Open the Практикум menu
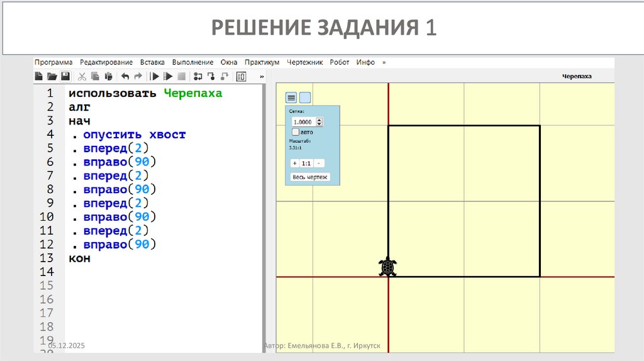Image resolution: width=644 pixels, height=361 pixels. [262, 62]
